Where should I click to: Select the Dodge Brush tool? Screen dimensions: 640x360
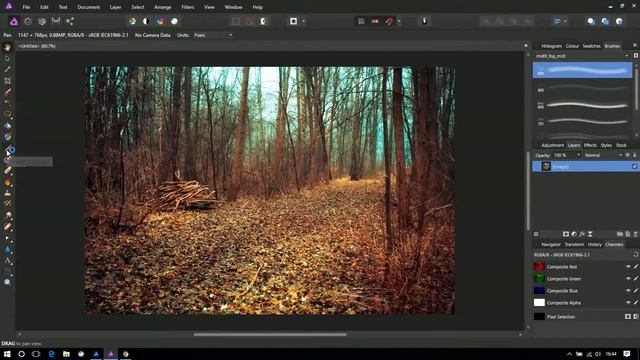click(7, 182)
